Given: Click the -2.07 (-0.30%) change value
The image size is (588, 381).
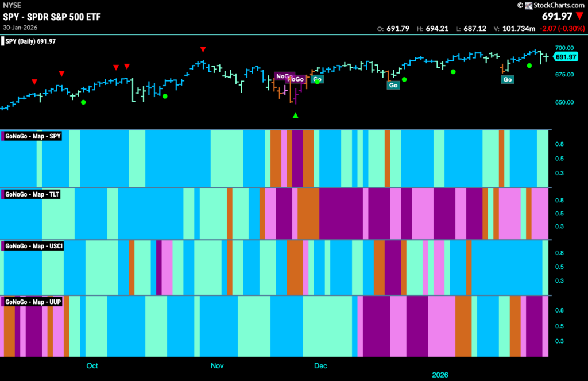Looking at the screenshot, I should tap(562, 29).
